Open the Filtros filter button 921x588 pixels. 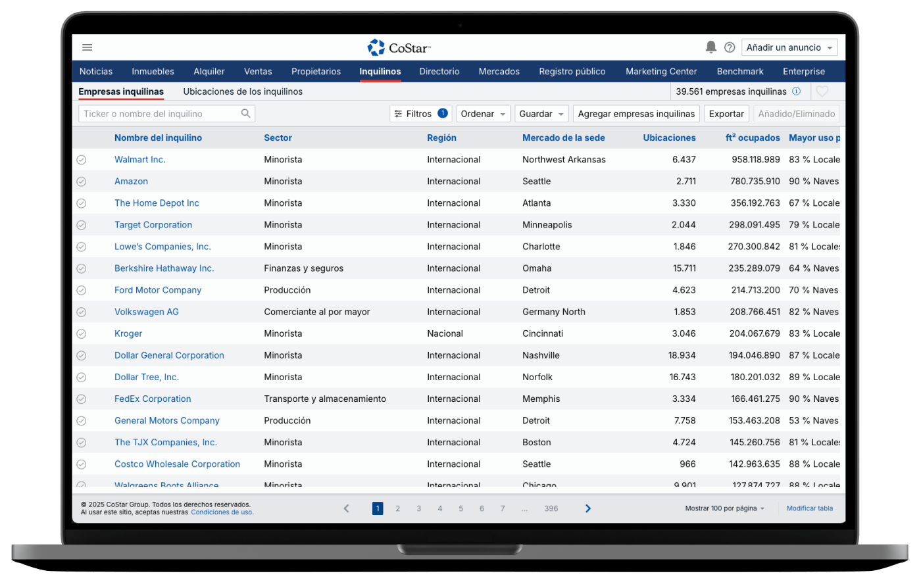420,114
